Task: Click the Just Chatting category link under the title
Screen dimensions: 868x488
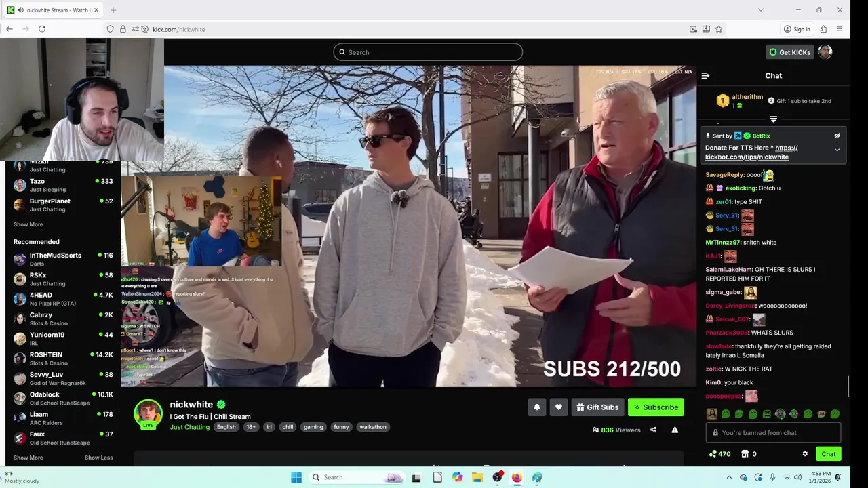Action: [190, 427]
